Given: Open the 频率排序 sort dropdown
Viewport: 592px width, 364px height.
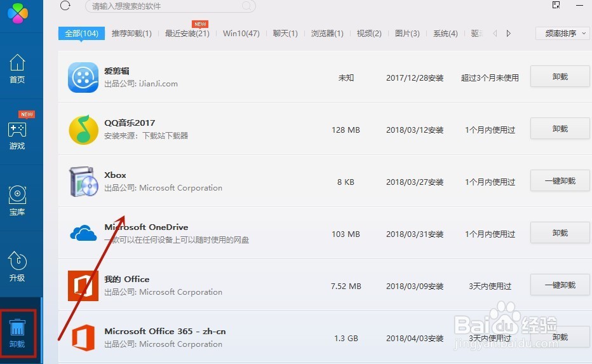Looking at the screenshot, I should click(x=563, y=33).
